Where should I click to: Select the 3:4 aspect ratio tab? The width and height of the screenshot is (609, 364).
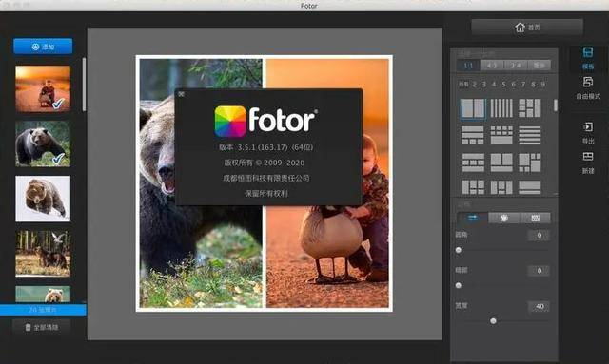tap(516, 66)
